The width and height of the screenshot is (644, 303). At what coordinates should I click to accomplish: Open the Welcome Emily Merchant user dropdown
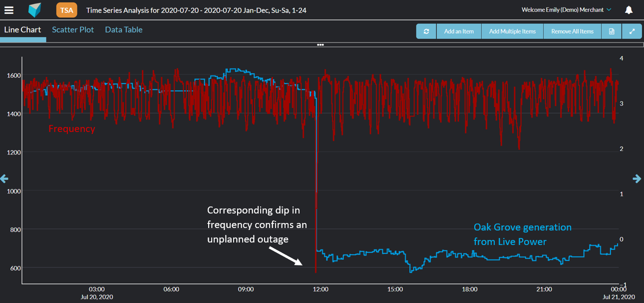point(566,10)
